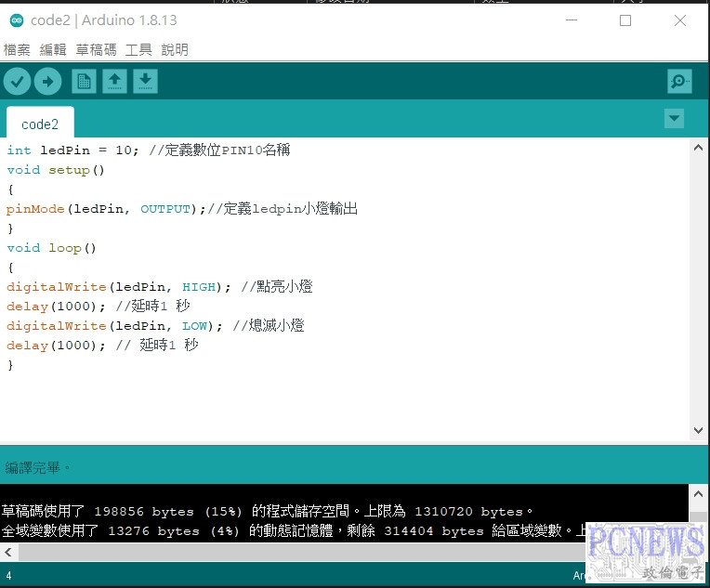Click 'digitalWrite(ledPin, HIGH);' line
Image resolution: width=710 pixels, height=588 pixels.
tap(119, 287)
